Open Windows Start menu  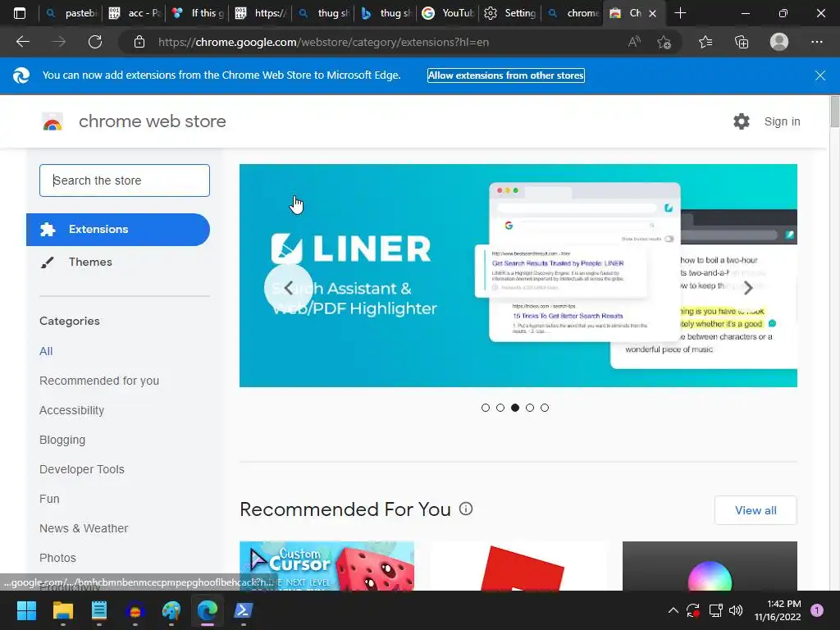click(26, 610)
